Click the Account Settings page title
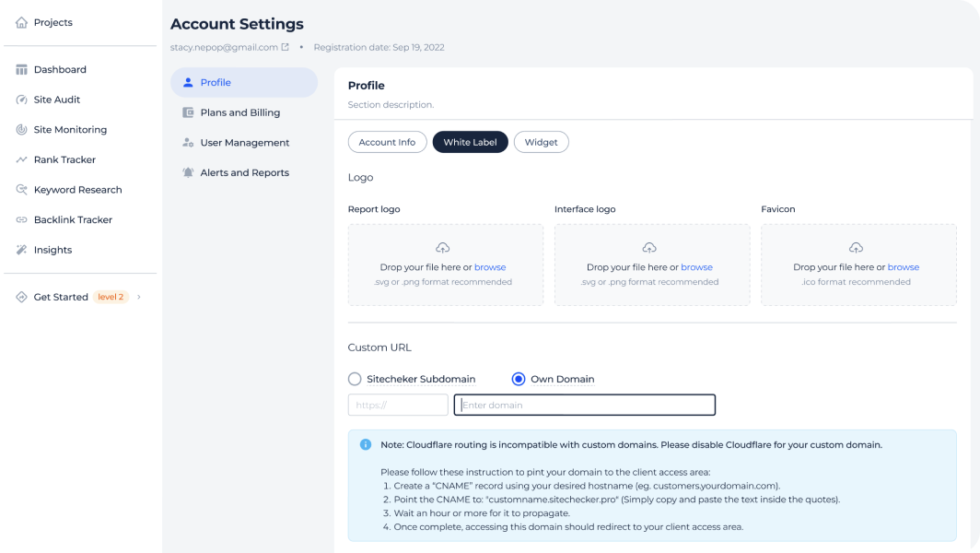980x553 pixels. 237,24
